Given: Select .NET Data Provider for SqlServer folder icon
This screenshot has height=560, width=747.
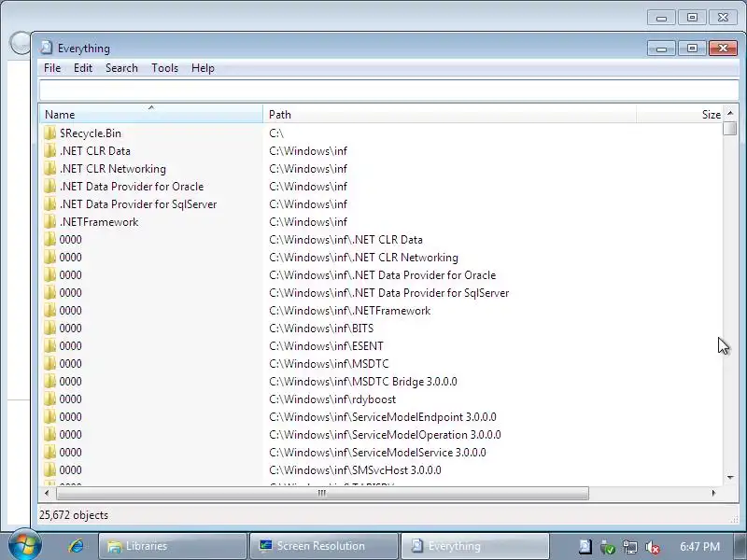Looking at the screenshot, I should coord(50,203).
